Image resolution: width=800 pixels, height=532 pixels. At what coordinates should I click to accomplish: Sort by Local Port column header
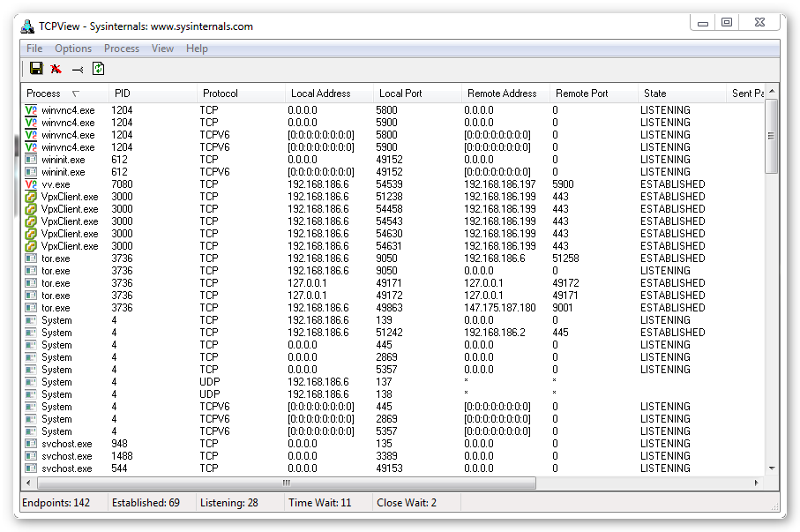click(x=417, y=94)
